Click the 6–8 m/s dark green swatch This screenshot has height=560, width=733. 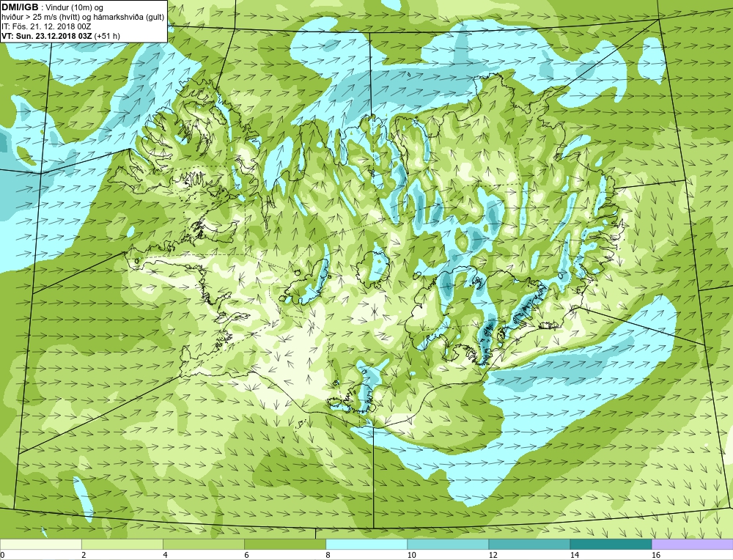(x=284, y=544)
